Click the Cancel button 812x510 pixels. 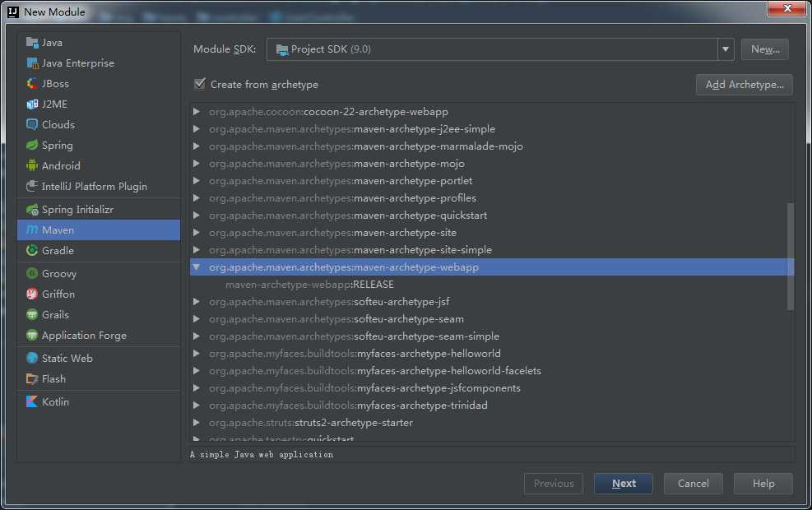(x=693, y=483)
